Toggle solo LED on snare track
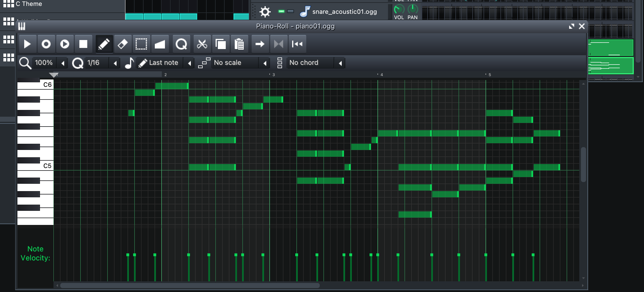The image size is (644, 292). click(290, 11)
